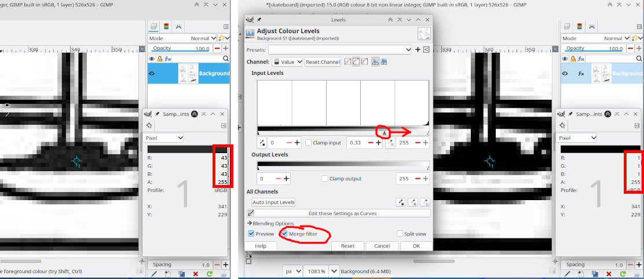Save current settings as a named preset
The image size is (644, 279).
pyautogui.click(x=418, y=50)
